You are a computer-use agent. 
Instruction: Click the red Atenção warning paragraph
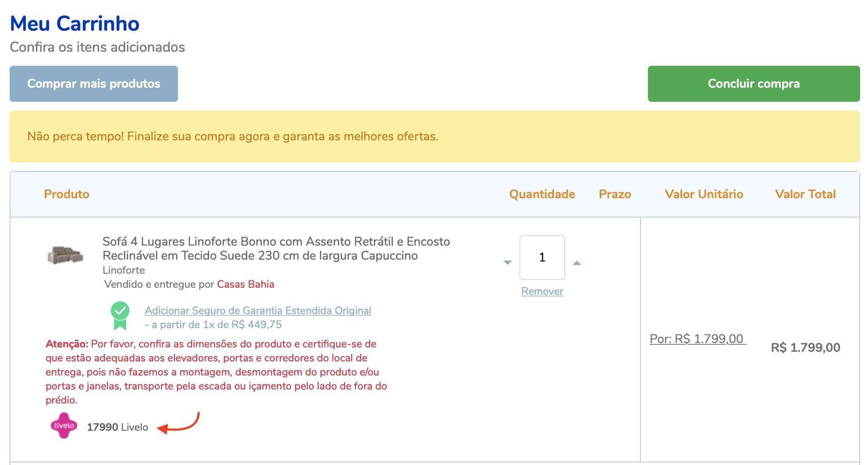pyautogui.click(x=217, y=372)
